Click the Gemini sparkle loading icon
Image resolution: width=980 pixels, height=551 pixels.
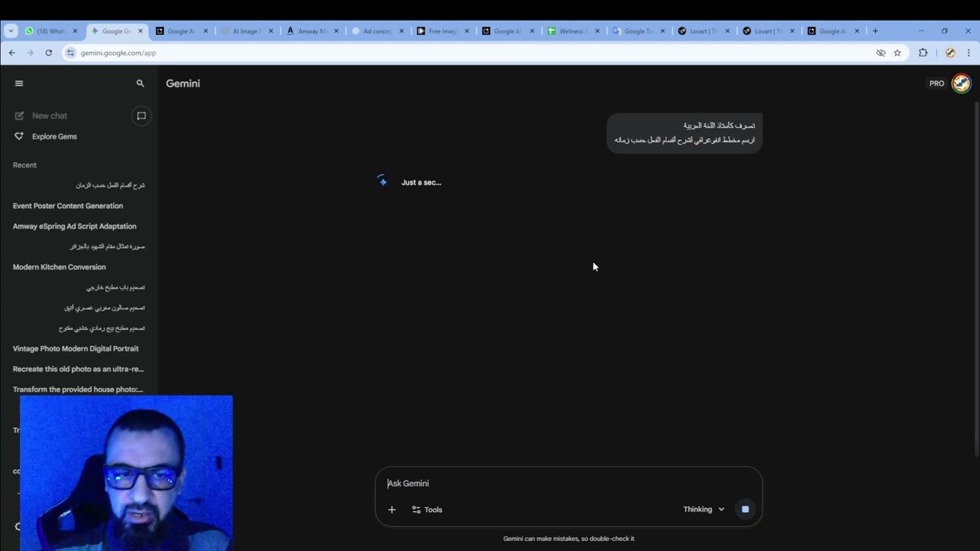[382, 181]
